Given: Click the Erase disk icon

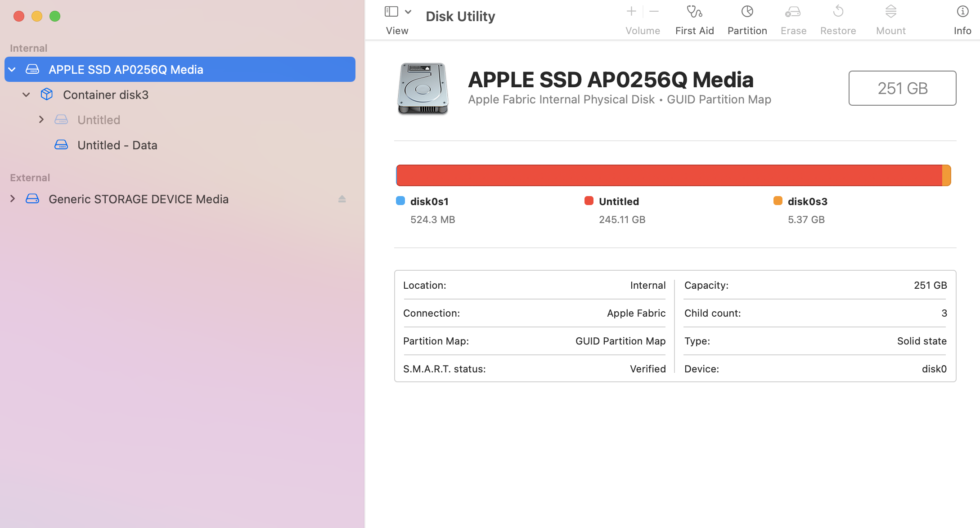Looking at the screenshot, I should tap(793, 12).
